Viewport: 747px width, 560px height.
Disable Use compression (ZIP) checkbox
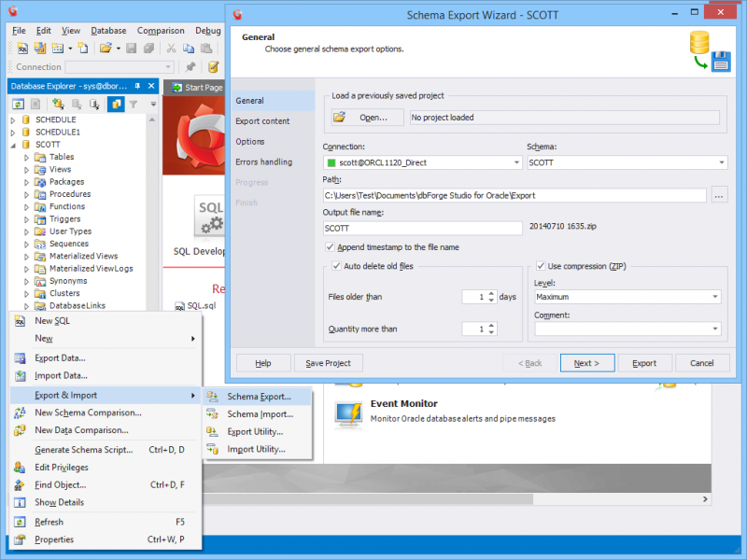tap(542, 266)
